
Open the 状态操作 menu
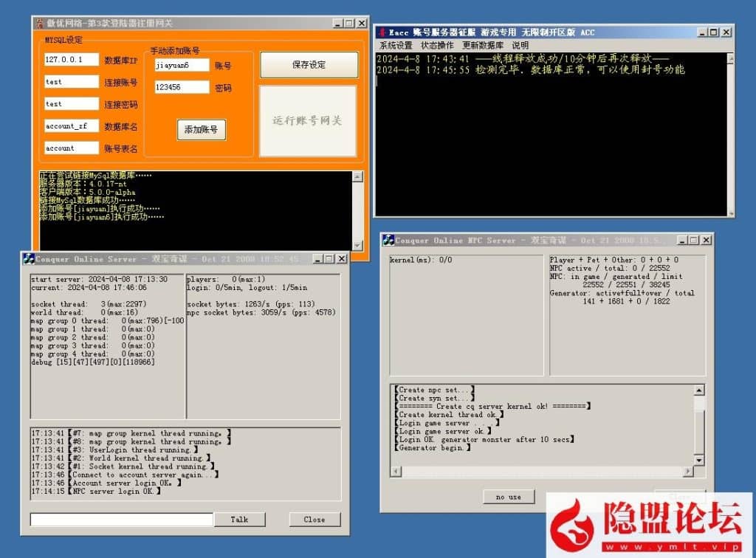(437, 46)
